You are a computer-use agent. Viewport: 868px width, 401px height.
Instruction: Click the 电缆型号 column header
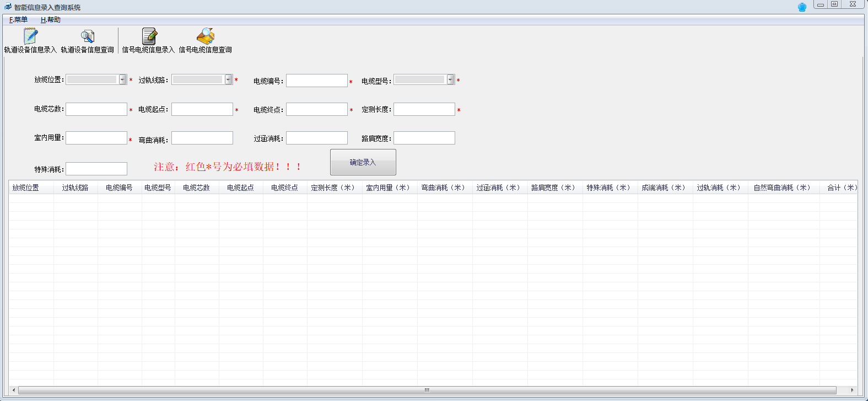pyautogui.click(x=158, y=188)
